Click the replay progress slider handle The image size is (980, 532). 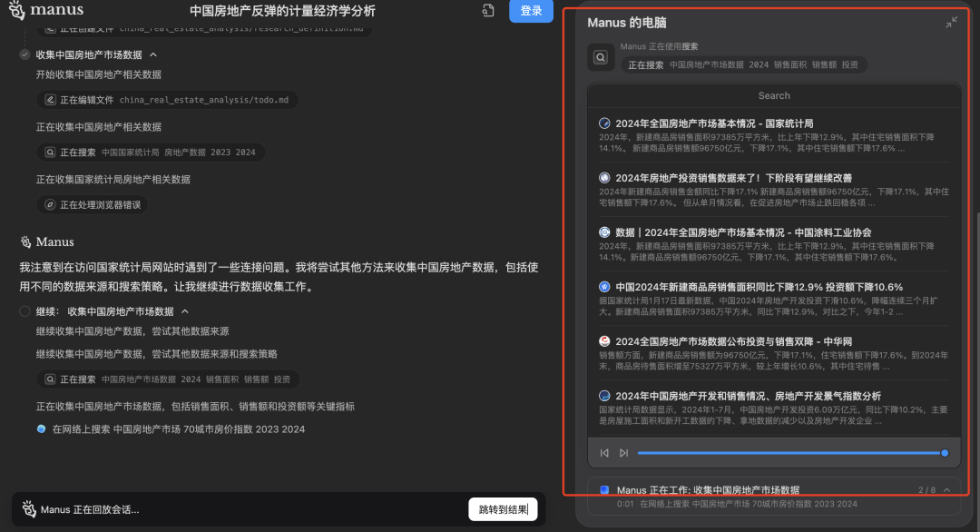pos(945,453)
